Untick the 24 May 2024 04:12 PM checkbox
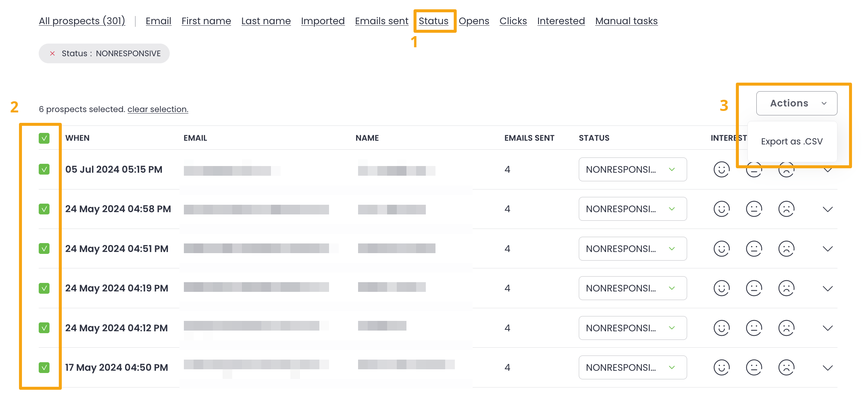This screenshot has height=408, width=868. (44, 328)
